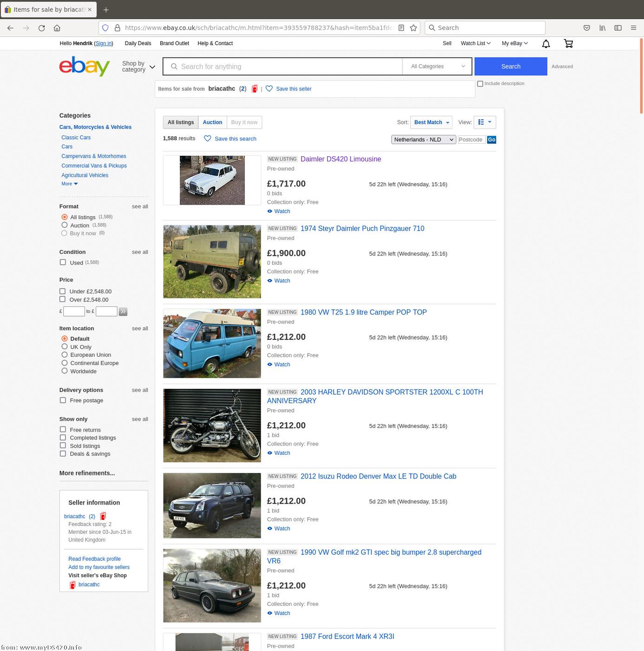Open browser home page icon
This screenshot has width=644, height=651.
point(57,28)
